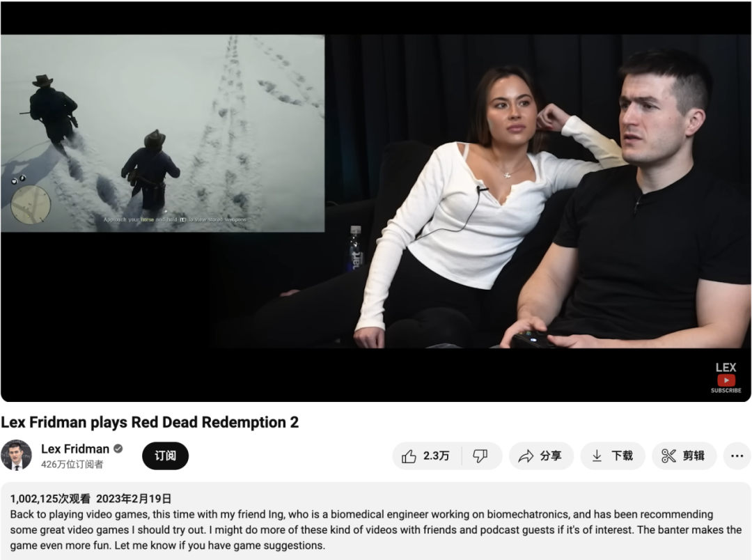The height and width of the screenshot is (560, 752).
Task: Open the Lex Fridman channel name link
Action: [75, 449]
